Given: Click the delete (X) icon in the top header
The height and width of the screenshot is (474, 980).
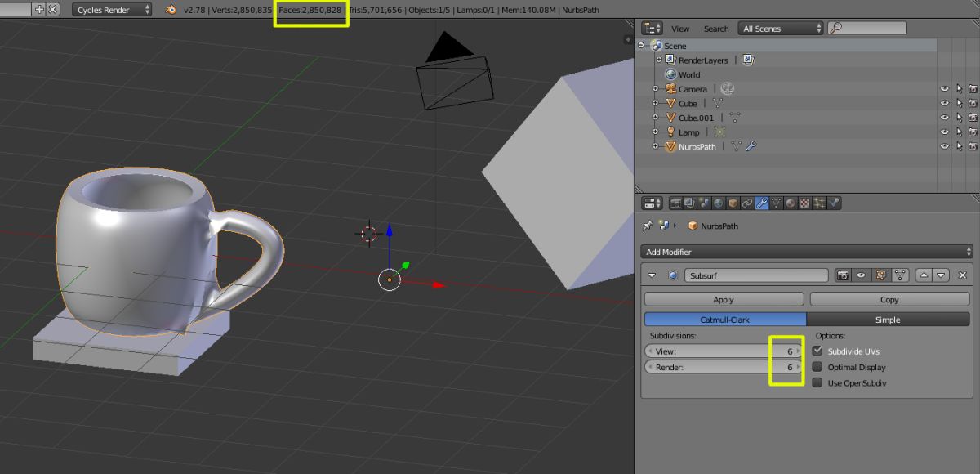Looking at the screenshot, I should tap(52, 10).
